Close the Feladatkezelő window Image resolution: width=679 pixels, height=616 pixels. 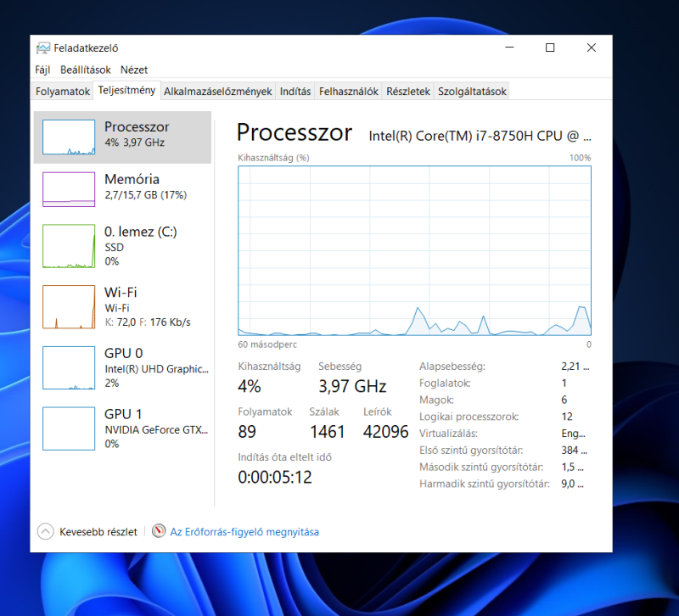pos(591,48)
